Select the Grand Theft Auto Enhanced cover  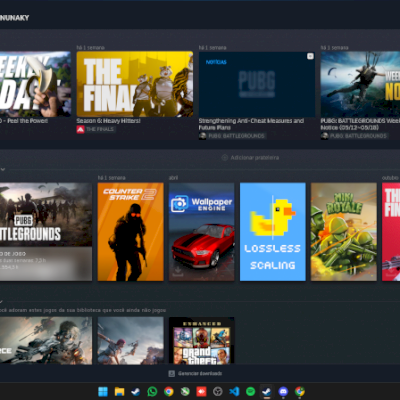[x=202, y=341]
